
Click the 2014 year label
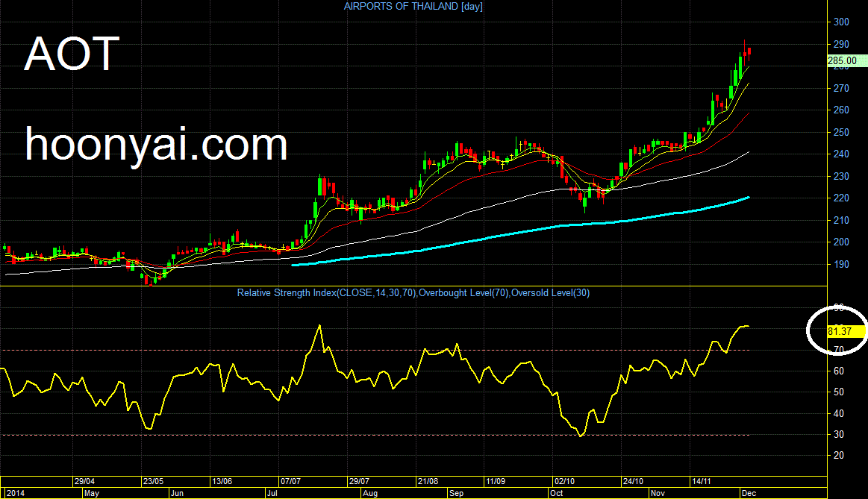(16, 493)
